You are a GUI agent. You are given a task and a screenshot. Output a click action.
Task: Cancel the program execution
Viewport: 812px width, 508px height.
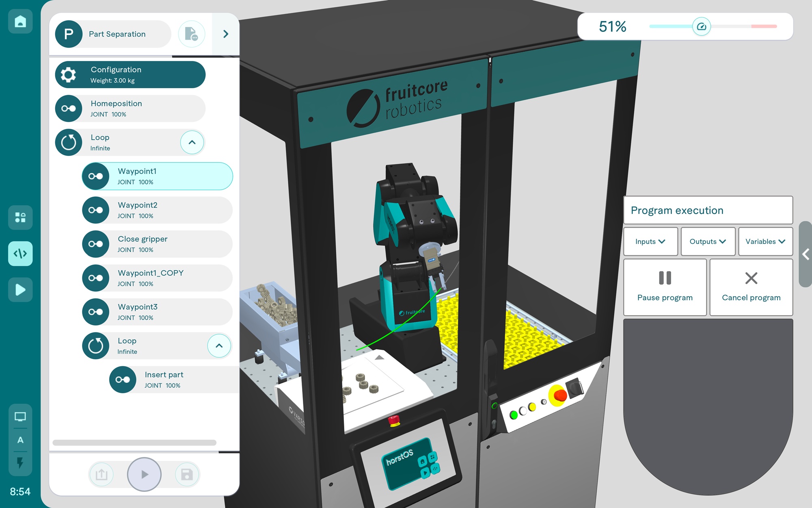751,287
